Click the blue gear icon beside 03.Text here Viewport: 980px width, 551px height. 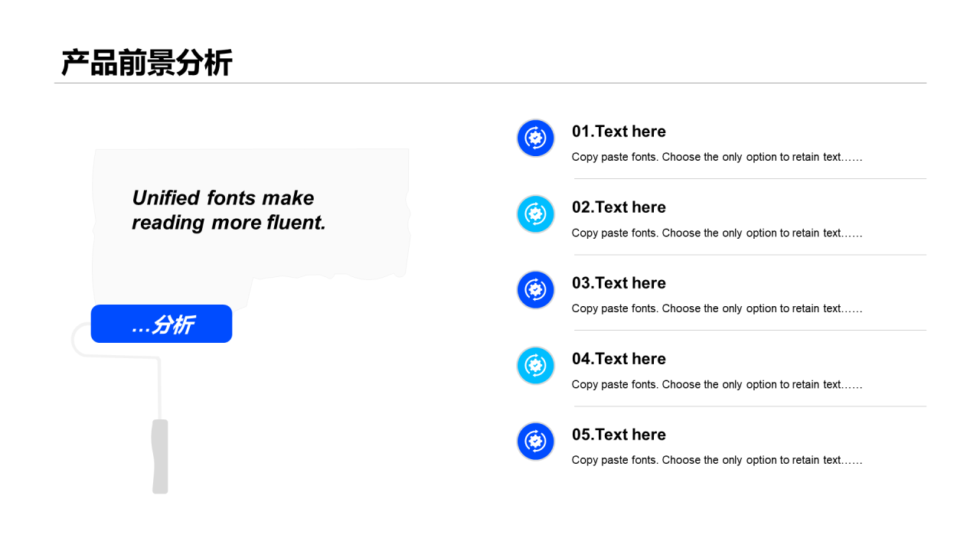[x=535, y=289]
